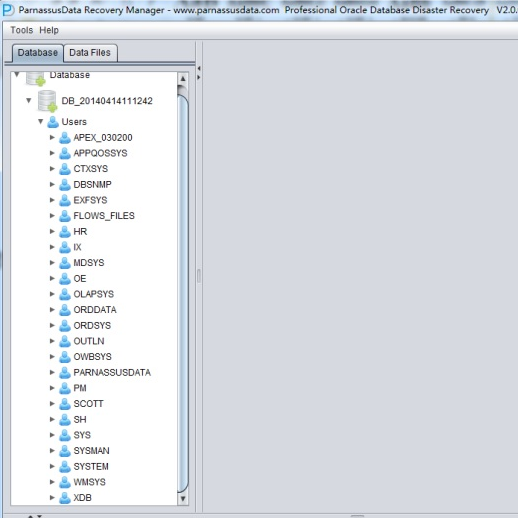Viewport: 518px width, 518px height.
Task: Open the Tools menu
Action: coord(22,30)
